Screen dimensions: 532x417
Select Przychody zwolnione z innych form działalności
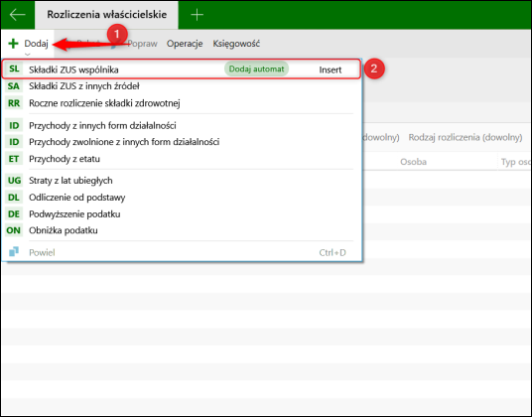click(x=182, y=142)
